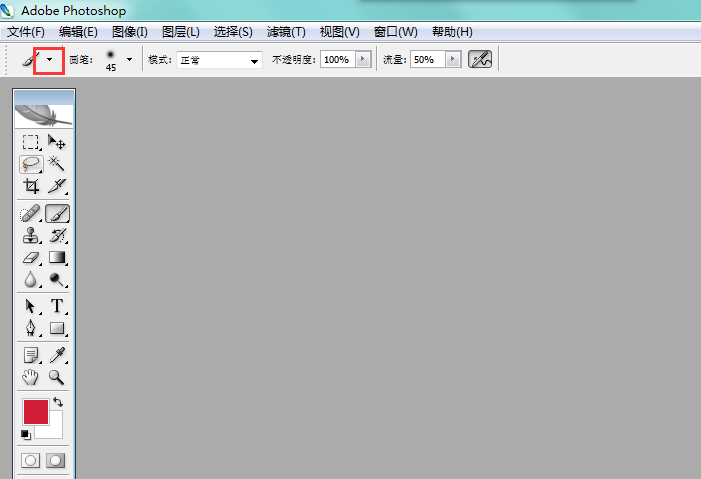Open the 帮助(H) menu
701x479 pixels.
(x=452, y=32)
